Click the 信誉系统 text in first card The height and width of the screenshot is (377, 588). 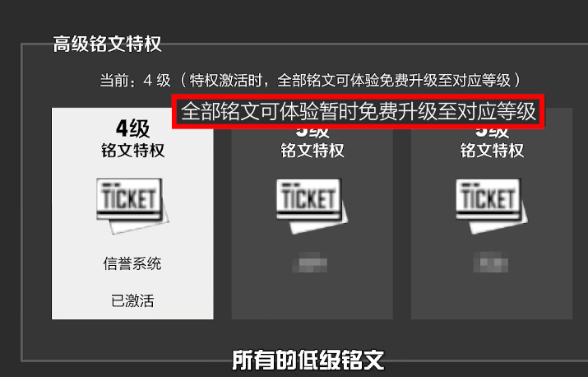click(132, 263)
